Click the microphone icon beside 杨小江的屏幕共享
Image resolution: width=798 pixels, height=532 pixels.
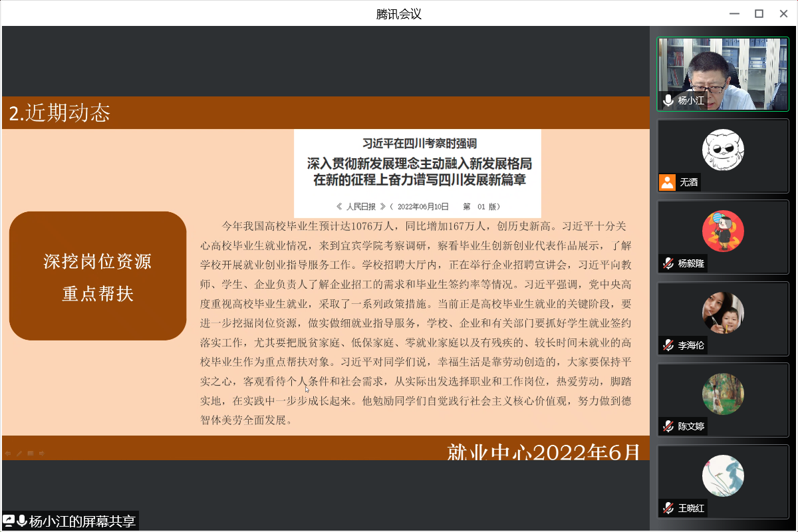22,521
